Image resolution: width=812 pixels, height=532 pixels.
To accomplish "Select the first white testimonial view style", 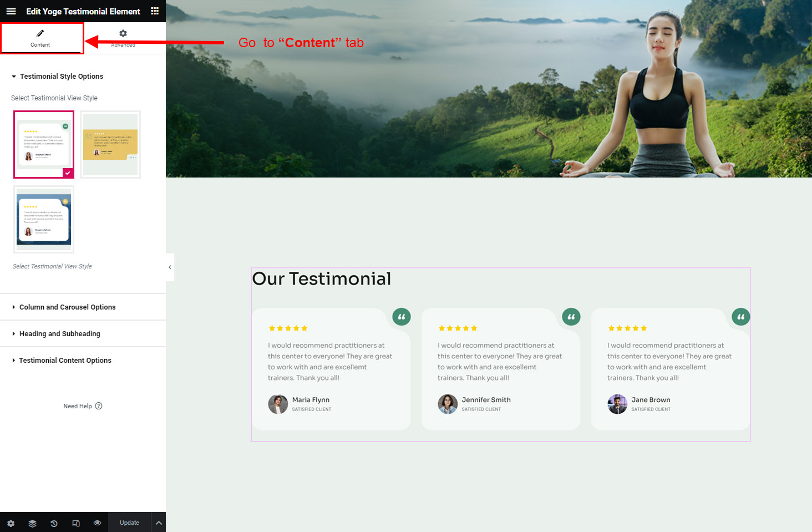I will [44, 144].
